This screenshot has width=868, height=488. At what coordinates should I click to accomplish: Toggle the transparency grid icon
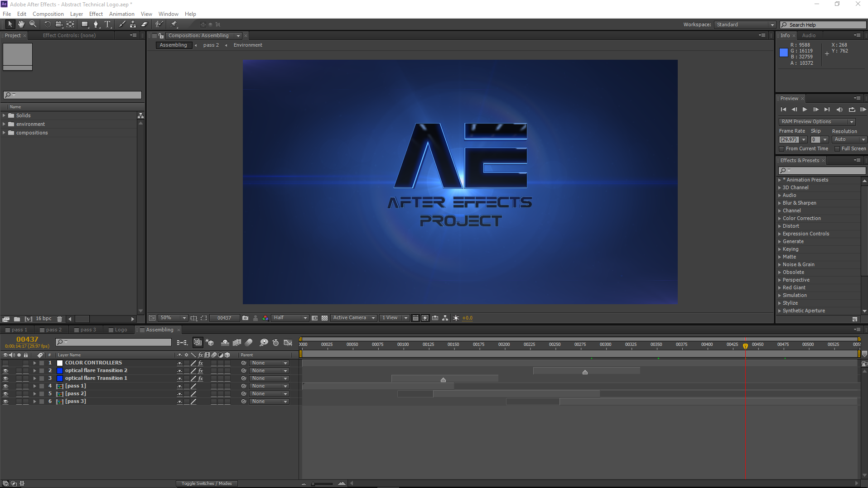pyautogui.click(x=325, y=318)
